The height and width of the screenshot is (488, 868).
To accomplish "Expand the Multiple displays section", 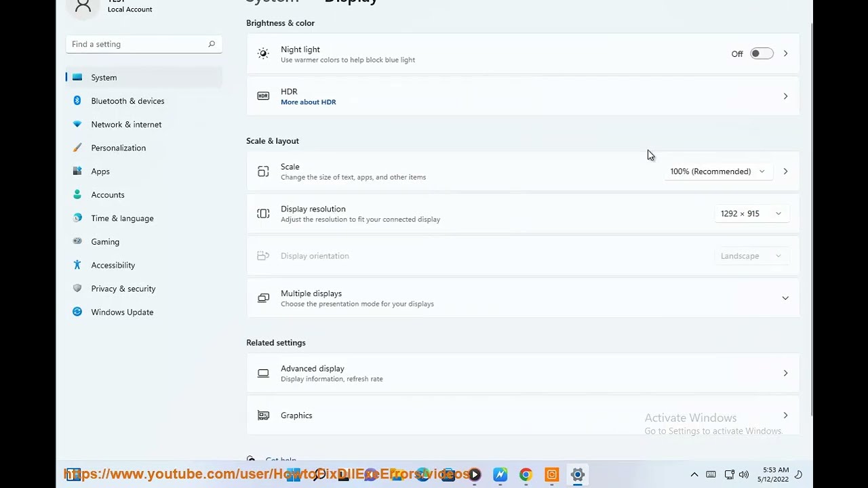I will tap(785, 298).
